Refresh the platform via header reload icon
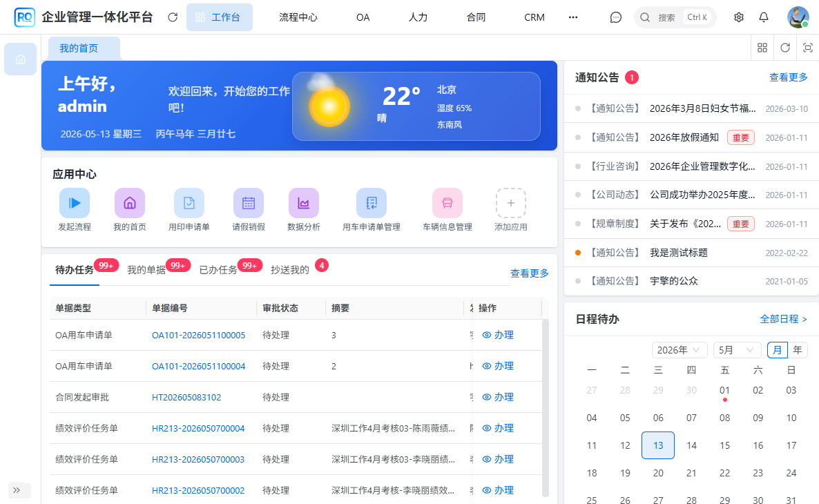819x504 pixels. tap(173, 17)
